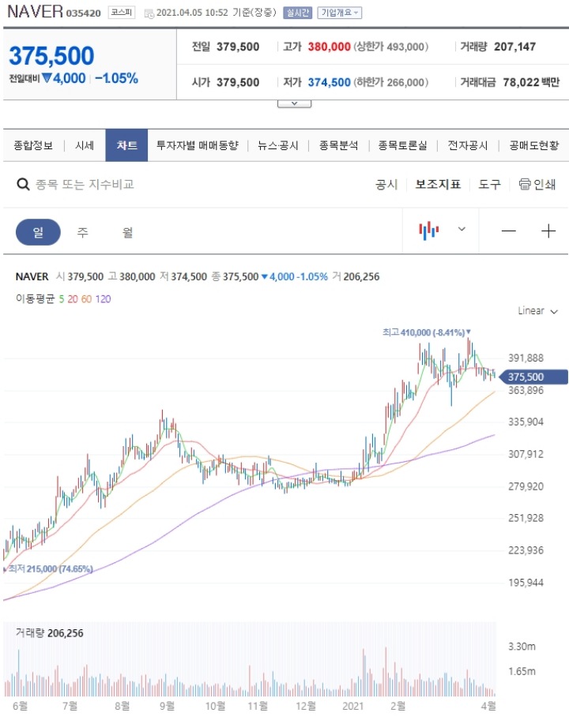The image size is (569, 728).
Task: Open the 종목분석 tab
Action: pyautogui.click(x=338, y=145)
